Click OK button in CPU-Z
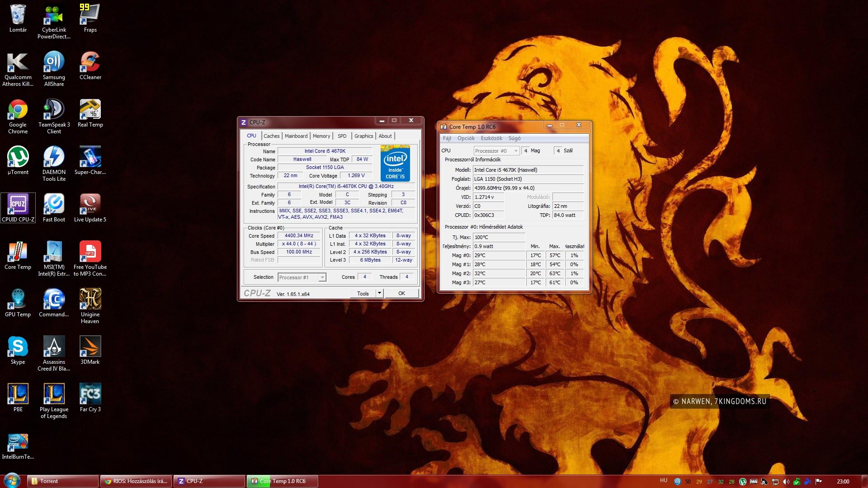868x488 pixels. (401, 293)
